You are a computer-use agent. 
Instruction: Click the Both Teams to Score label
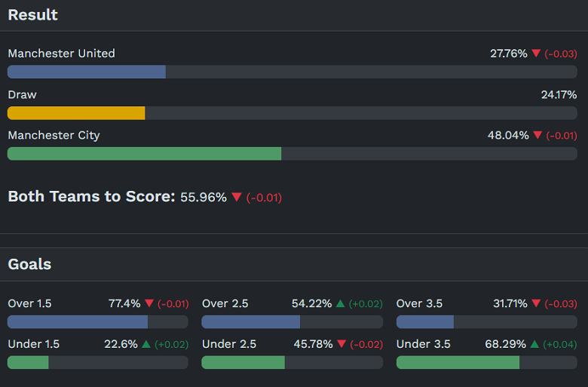[91, 197]
